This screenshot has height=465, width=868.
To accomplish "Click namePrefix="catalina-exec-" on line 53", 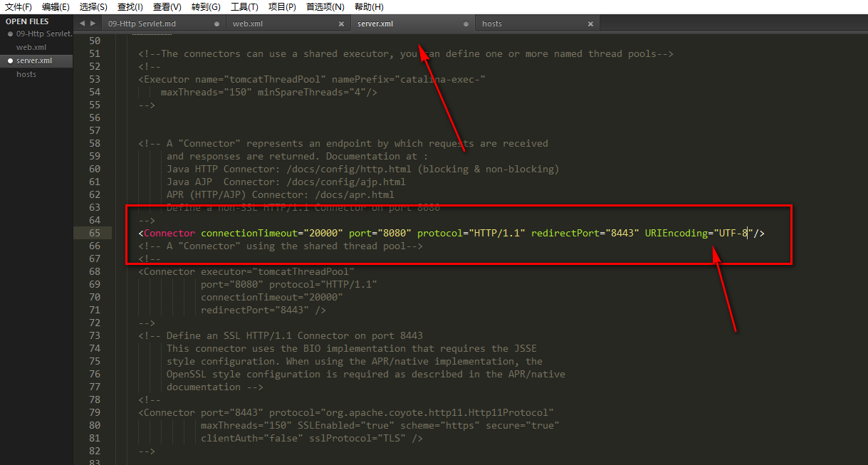I will [x=409, y=79].
